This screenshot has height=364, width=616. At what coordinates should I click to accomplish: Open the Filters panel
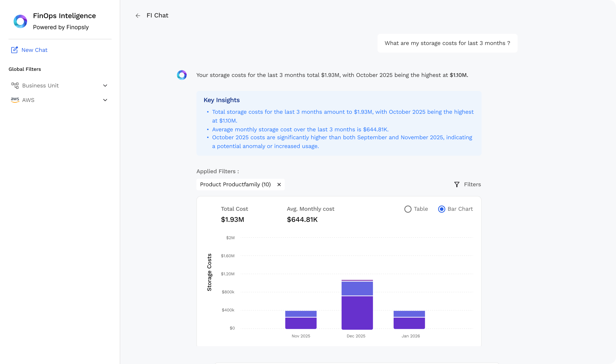point(472,184)
